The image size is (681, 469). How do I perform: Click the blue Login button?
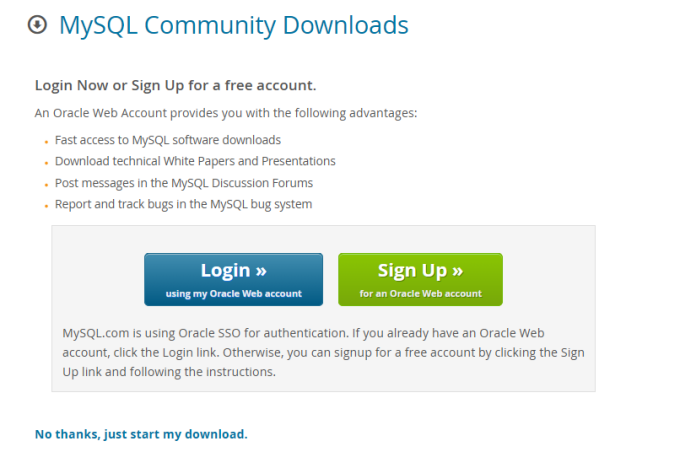pos(234,280)
